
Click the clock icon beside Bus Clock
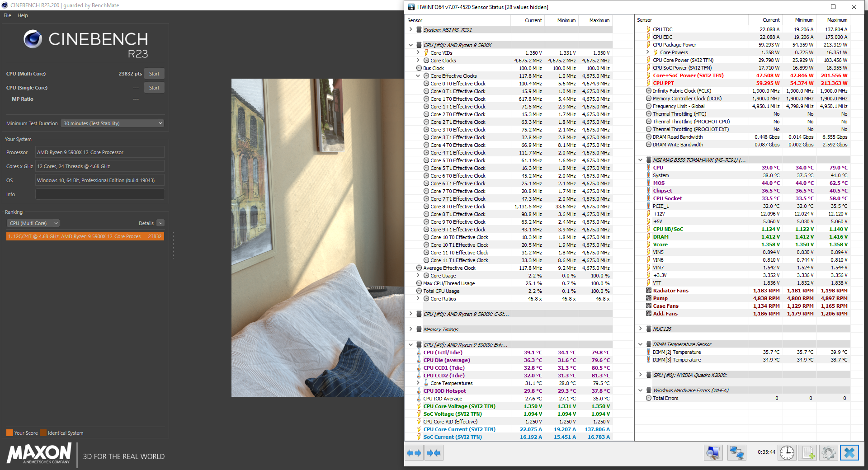tap(419, 68)
